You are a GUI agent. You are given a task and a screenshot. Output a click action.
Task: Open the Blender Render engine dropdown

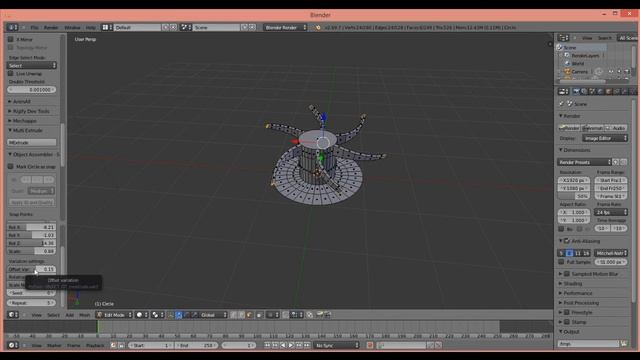pos(284,27)
